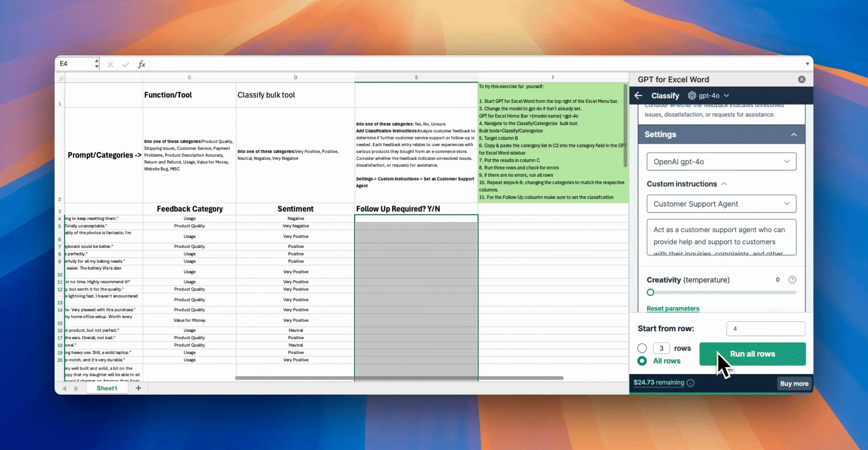This screenshot has height=450, width=868.
Task: Click the horizontal spreadsheet scrollbar
Action: [399, 378]
